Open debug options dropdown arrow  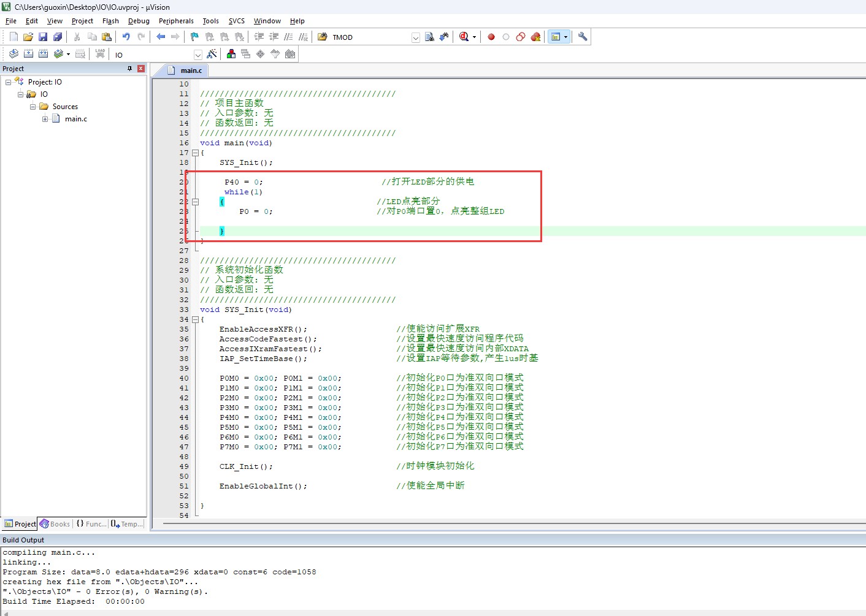474,37
